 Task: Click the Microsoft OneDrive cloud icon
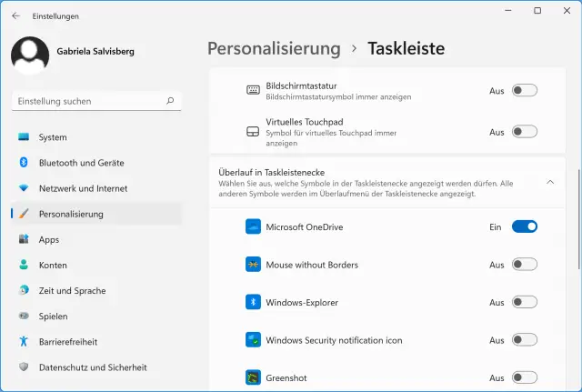pos(253,226)
